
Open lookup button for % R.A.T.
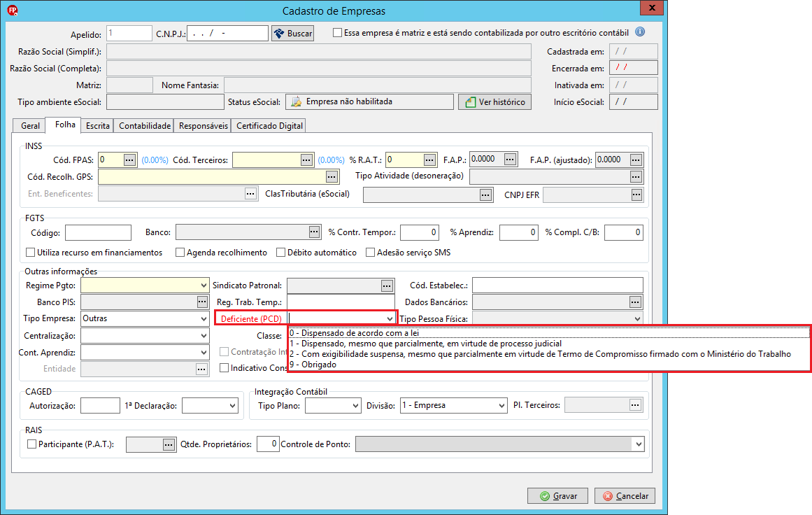[x=429, y=160]
